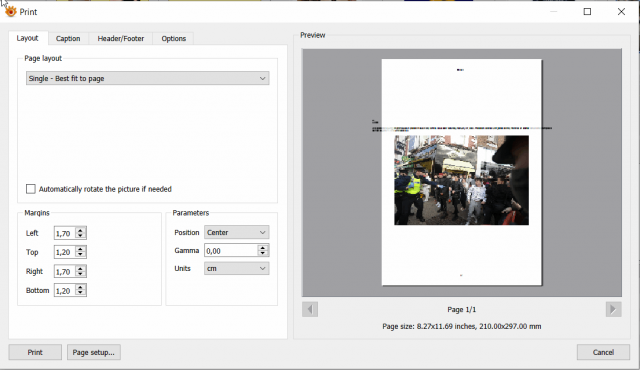The height and width of the screenshot is (370, 640).
Task: Expand the Position dropdown
Action: click(236, 233)
